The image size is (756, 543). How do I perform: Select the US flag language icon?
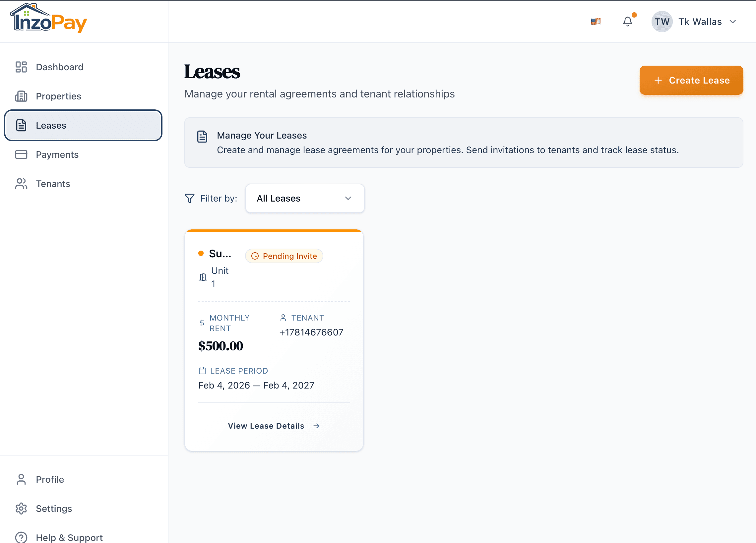[595, 21]
